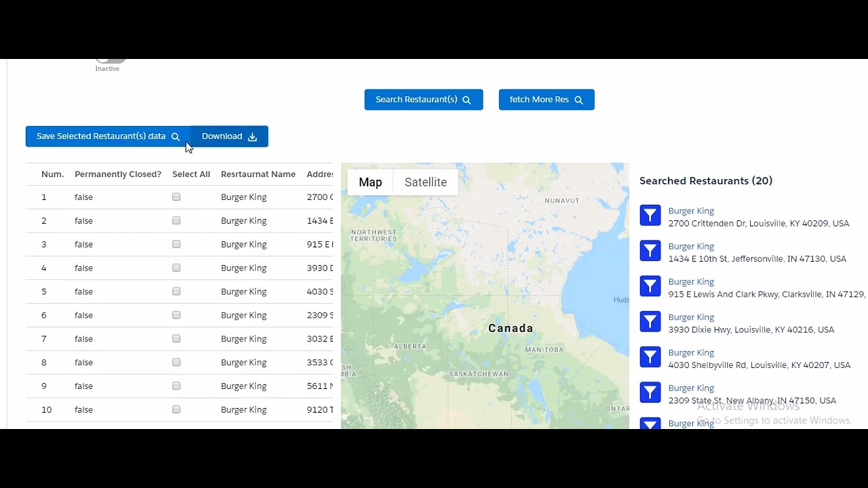Switch to the Satellite view tab
868x488 pixels.
[x=426, y=182]
